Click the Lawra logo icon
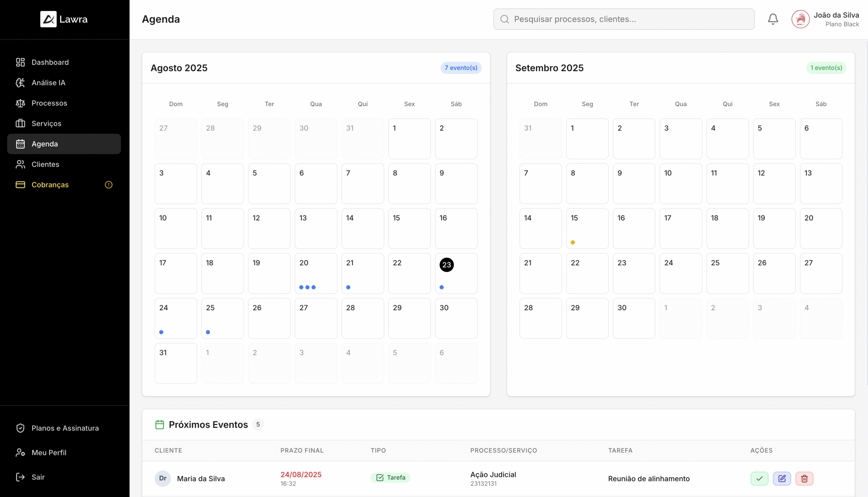This screenshot has width=868, height=497. coord(48,19)
